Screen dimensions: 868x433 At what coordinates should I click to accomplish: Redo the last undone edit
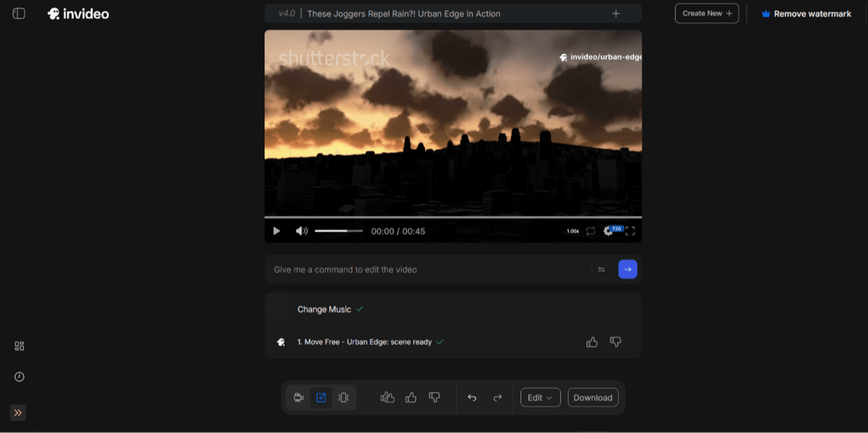point(497,398)
